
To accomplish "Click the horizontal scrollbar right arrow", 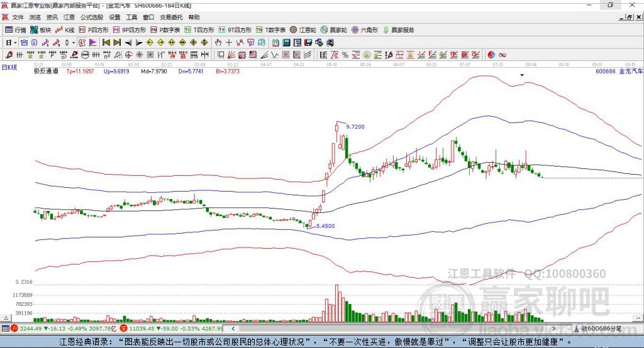I will tap(553, 329).
